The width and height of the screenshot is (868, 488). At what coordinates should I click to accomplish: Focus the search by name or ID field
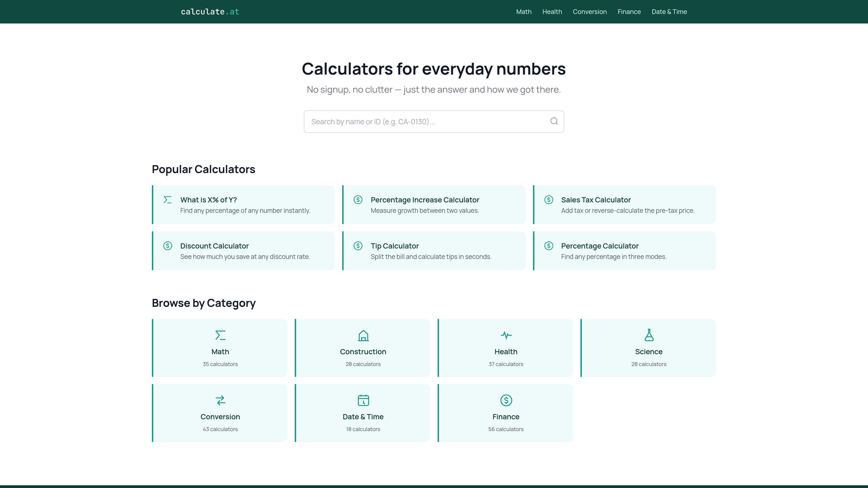coord(434,122)
